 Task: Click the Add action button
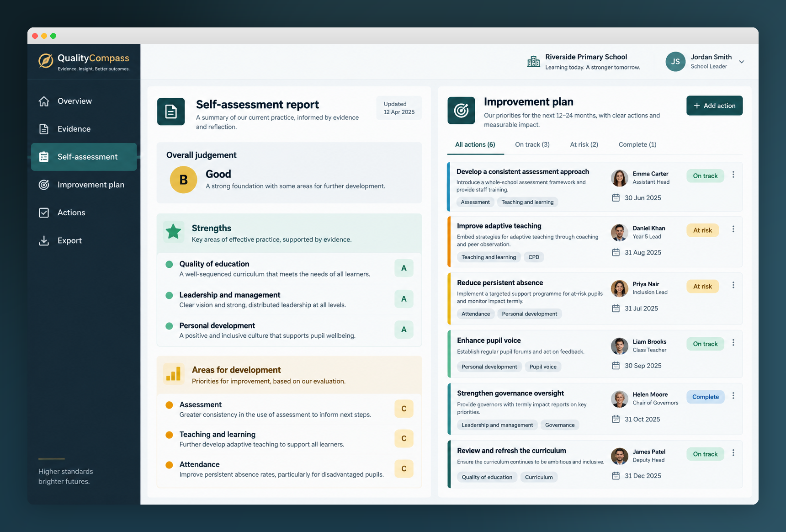714,106
